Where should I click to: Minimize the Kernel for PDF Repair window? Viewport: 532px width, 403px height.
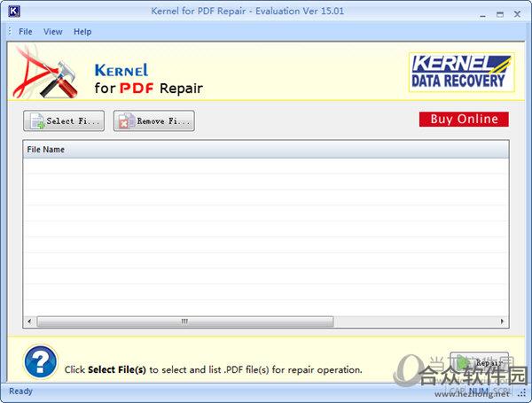tap(482, 14)
